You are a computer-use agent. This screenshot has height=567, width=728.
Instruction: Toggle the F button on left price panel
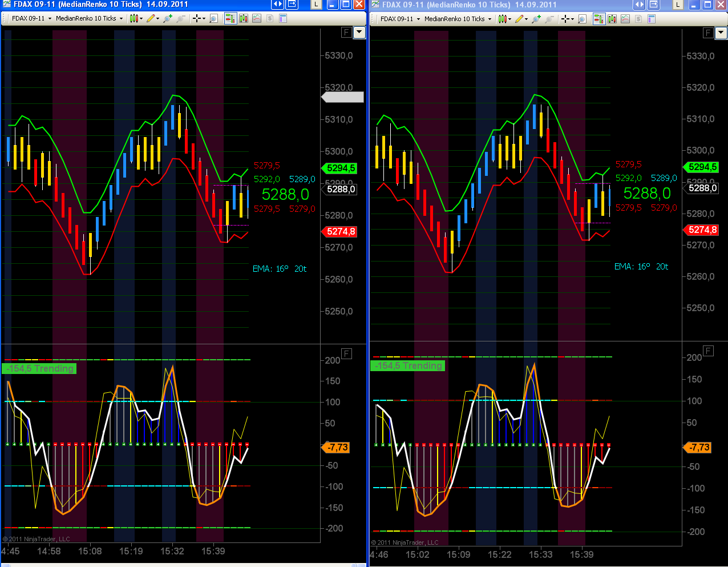tap(346, 32)
